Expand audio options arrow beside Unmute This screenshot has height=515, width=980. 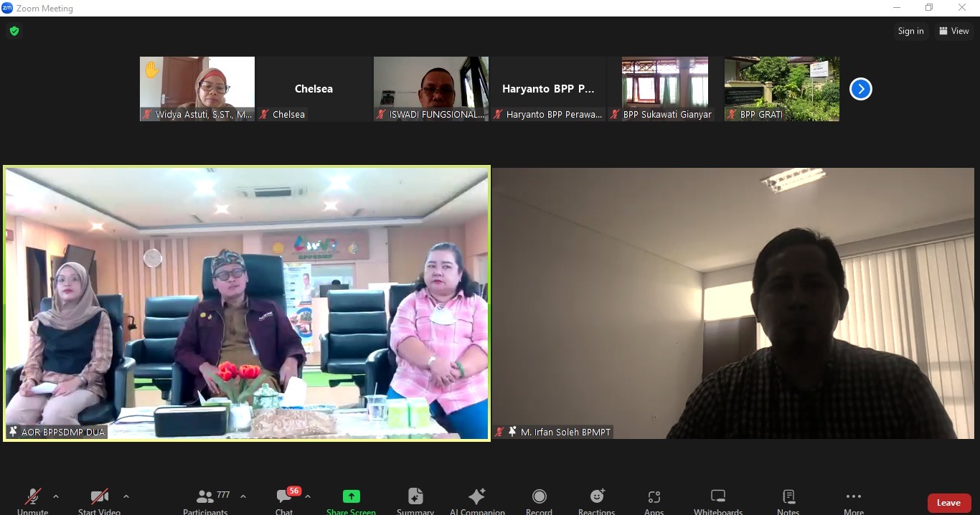pos(56,496)
